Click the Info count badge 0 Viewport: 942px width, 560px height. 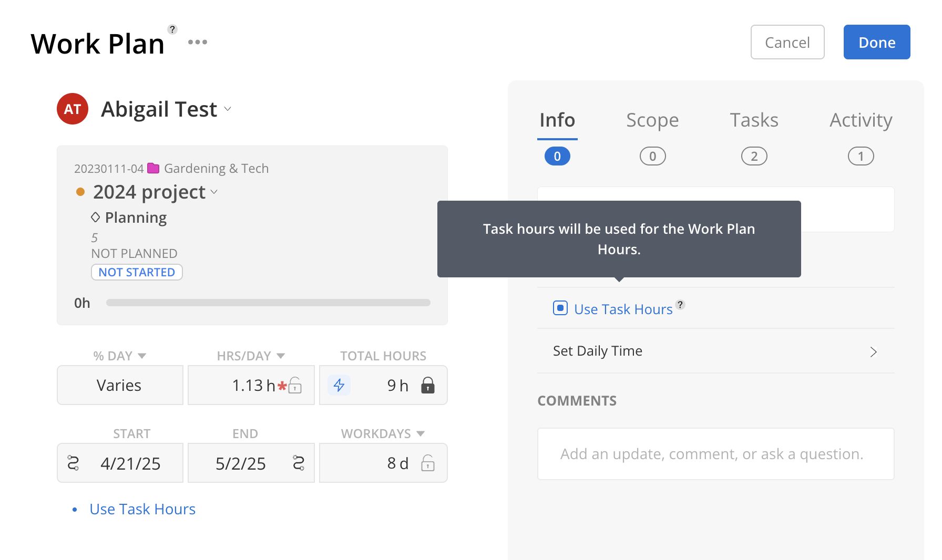click(557, 156)
